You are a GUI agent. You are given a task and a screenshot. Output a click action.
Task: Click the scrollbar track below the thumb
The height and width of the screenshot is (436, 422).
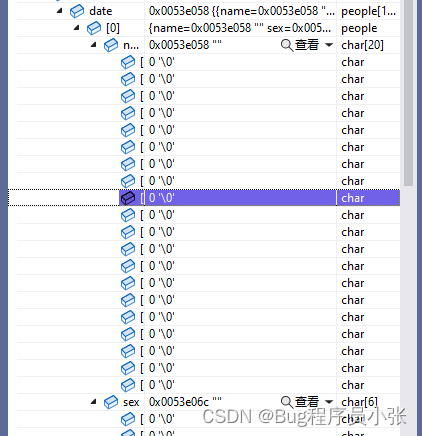tap(408, 310)
